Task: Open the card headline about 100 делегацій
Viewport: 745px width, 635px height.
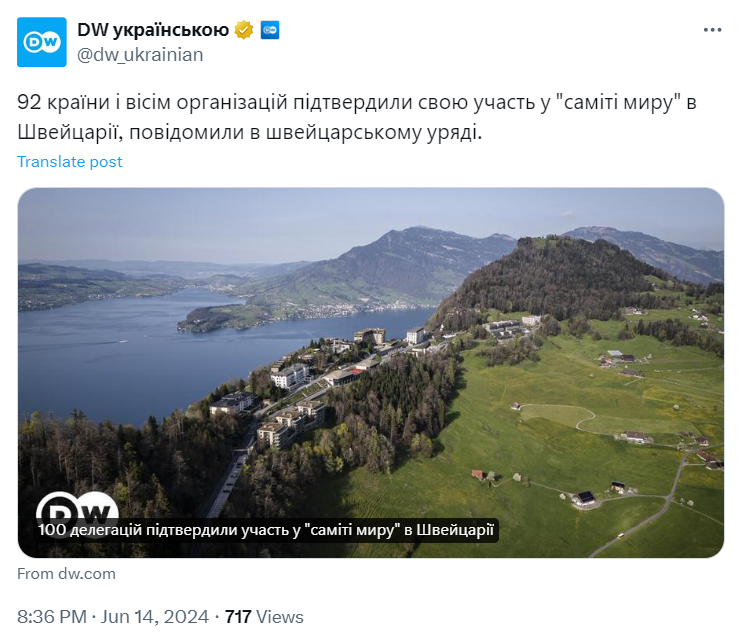Action: tap(266, 531)
